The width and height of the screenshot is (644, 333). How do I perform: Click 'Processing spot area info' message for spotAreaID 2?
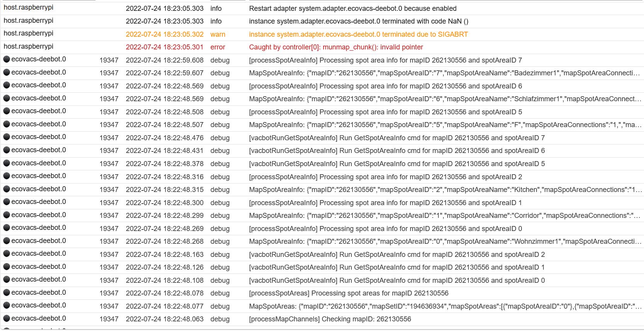point(385,177)
